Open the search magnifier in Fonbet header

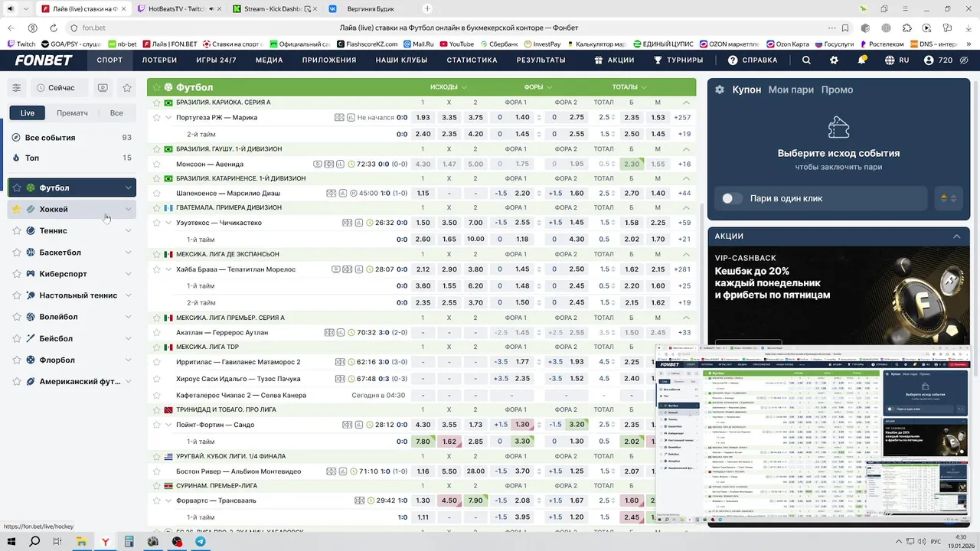pos(806,60)
